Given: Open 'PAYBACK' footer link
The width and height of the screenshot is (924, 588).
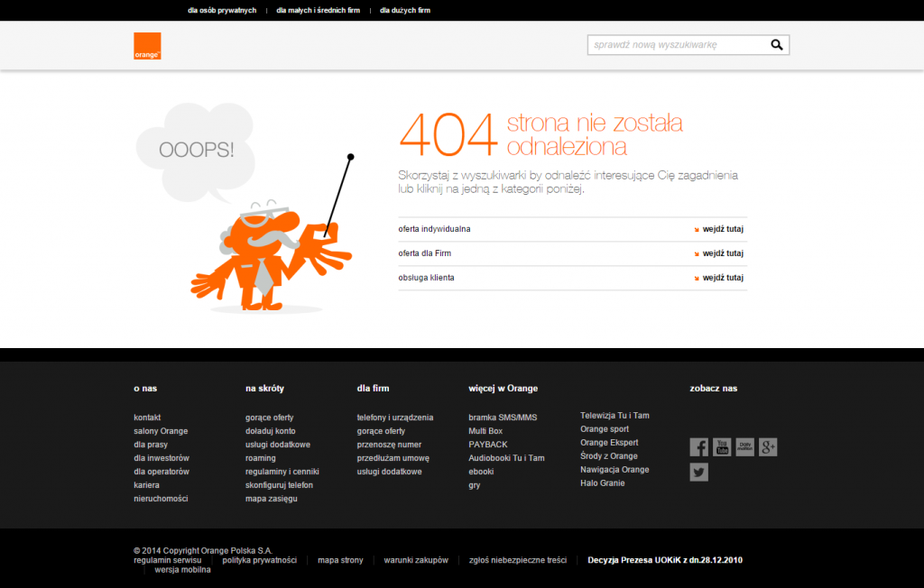Looking at the screenshot, I should tap(488, 445).
